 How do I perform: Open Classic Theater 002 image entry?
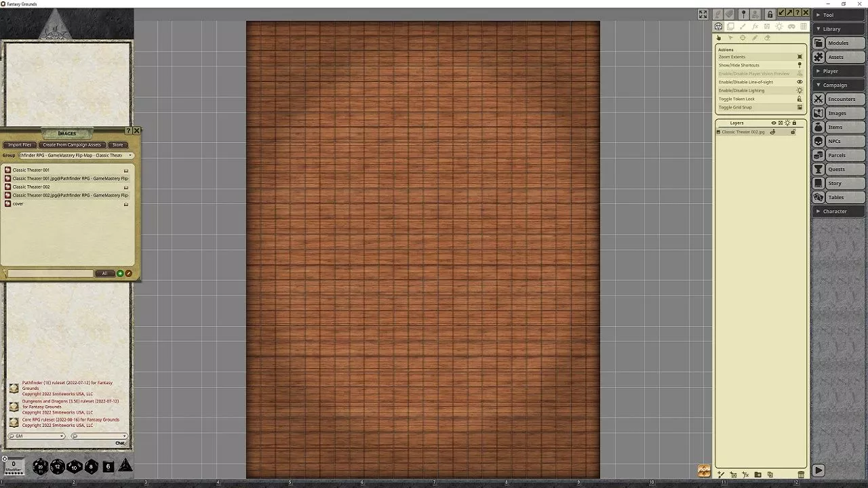pyautogui.click(x=66, y=187)
